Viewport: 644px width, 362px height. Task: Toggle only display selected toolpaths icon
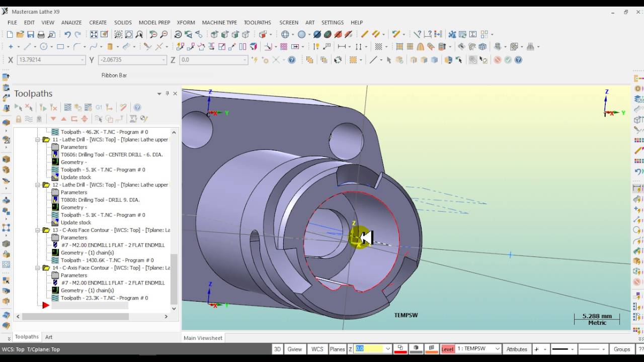pyautogui.click(x=99, y=119)
